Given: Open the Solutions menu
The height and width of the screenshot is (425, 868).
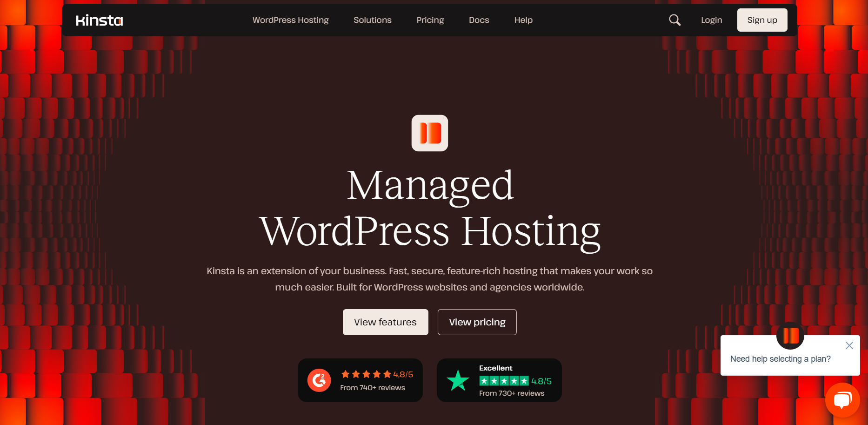Looking at the screenshot, I should (373, 20).
